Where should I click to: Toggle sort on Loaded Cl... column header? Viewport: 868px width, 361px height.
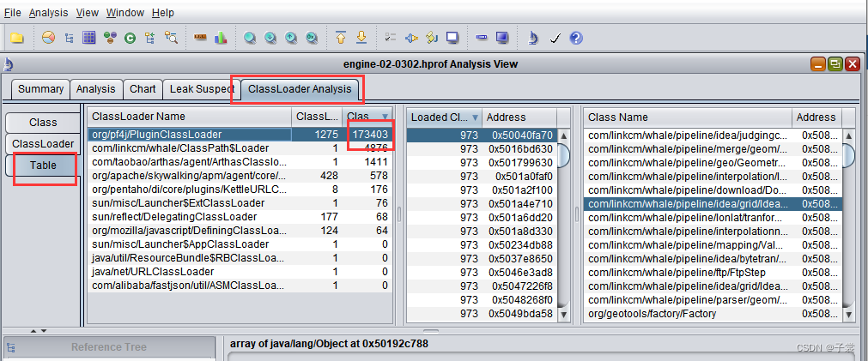445,117
